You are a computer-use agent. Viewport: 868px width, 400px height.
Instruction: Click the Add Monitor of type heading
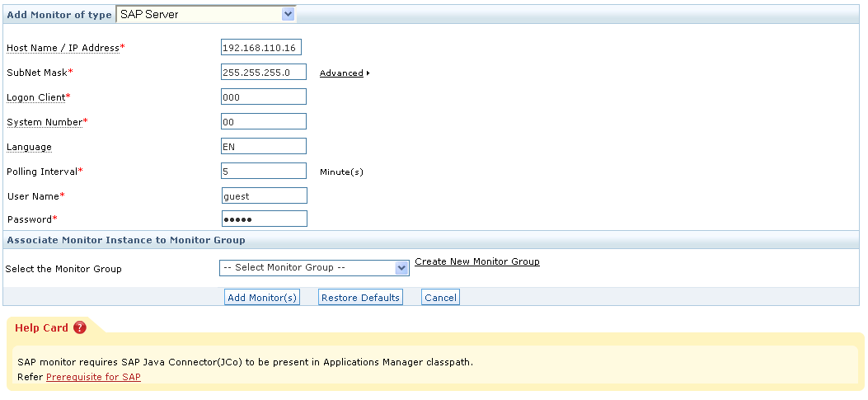(x=59, y=15)
